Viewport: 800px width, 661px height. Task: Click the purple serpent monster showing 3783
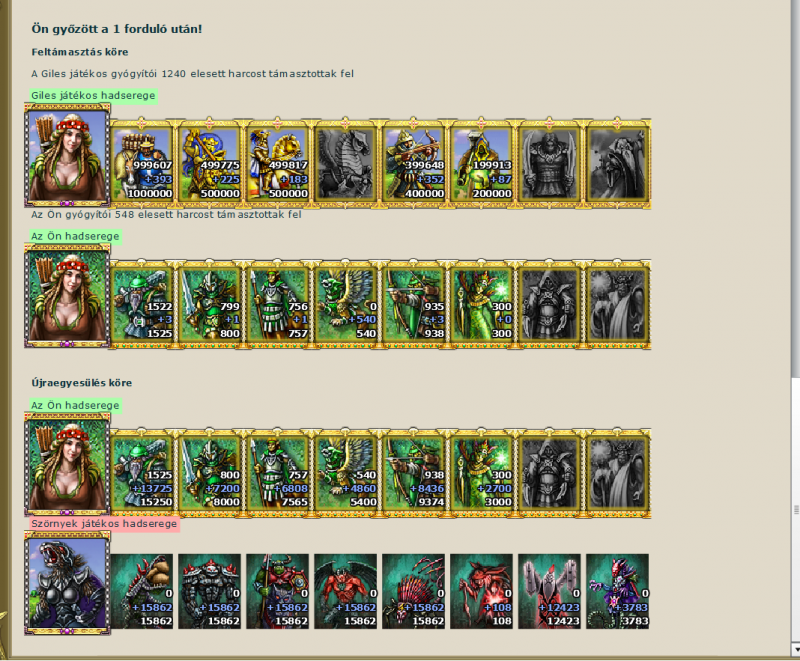click(617, 591)
